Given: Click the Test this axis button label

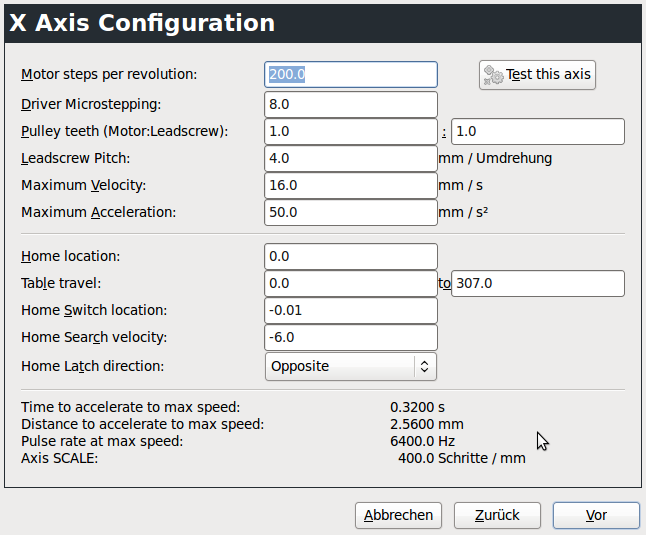Looking at the screenshot, I should click(548, 74).
